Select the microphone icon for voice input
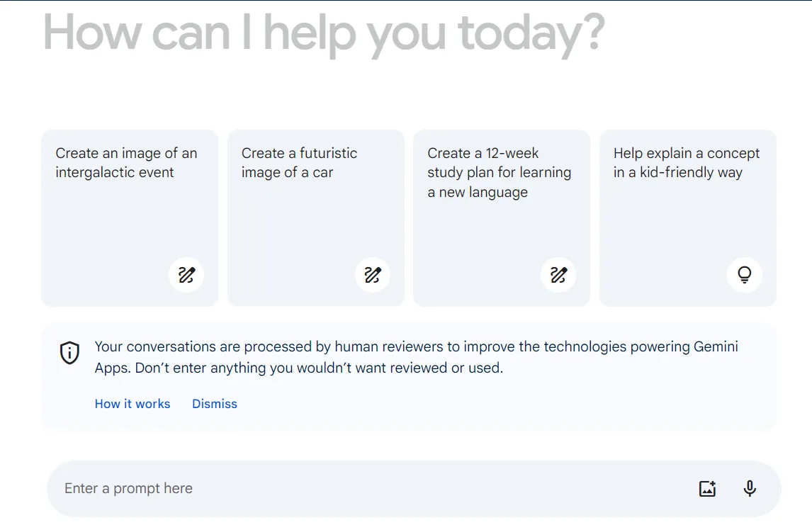Image resolution: width=812 pixels, height=525 pixels. (x=749, y=488)
